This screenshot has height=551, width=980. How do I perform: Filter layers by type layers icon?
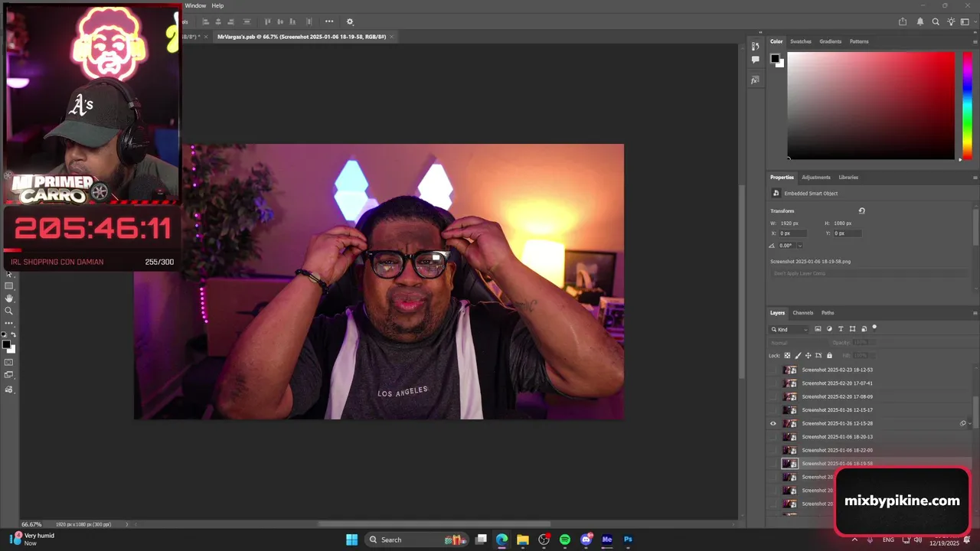(x=841, y=329)
